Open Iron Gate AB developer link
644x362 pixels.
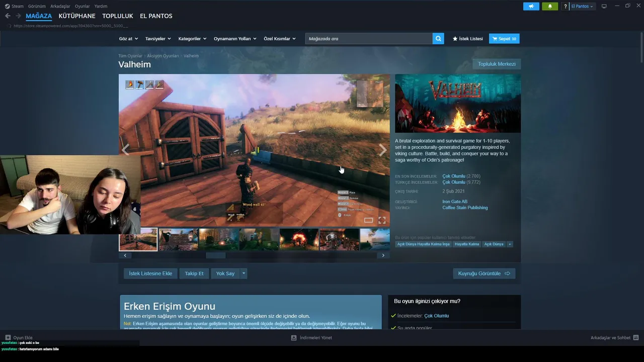click(455, 202)
